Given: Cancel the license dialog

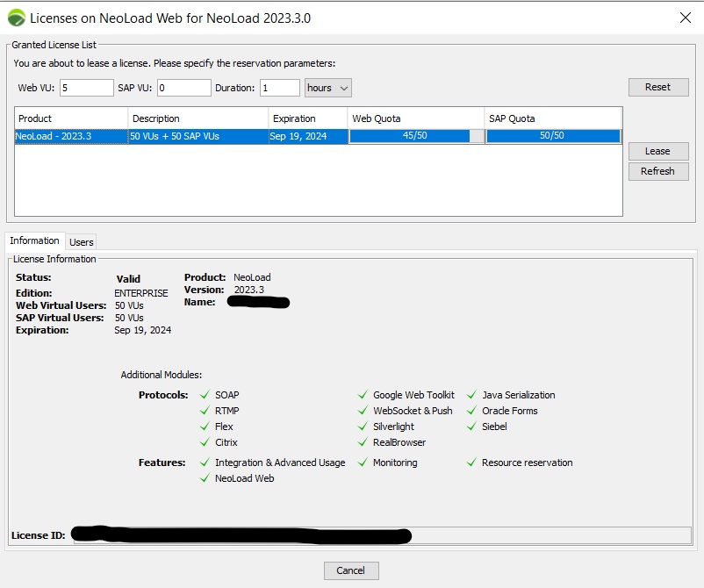Looking at the screenshot, I should [x=350, y=570].
